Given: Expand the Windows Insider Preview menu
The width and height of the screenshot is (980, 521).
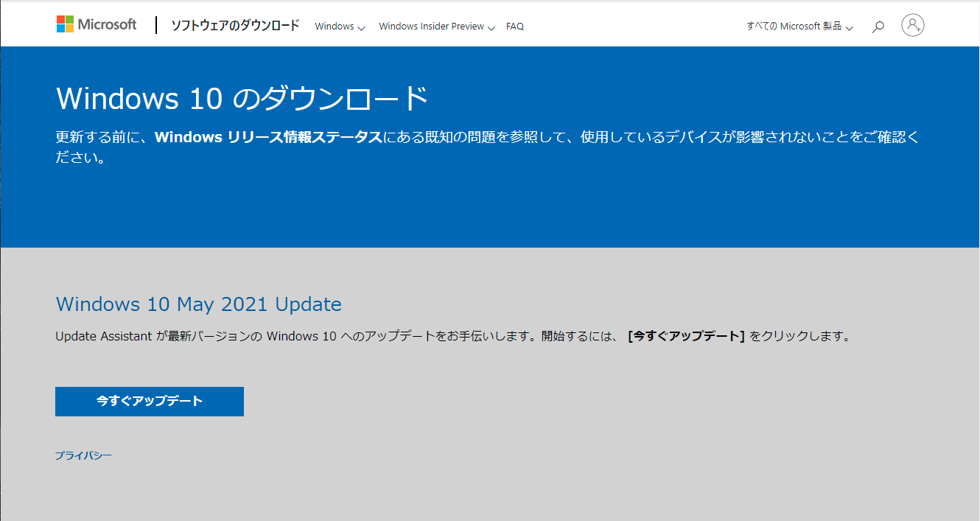Looking at the screenshot, I should pyautogui.click(x=437, y=27).
